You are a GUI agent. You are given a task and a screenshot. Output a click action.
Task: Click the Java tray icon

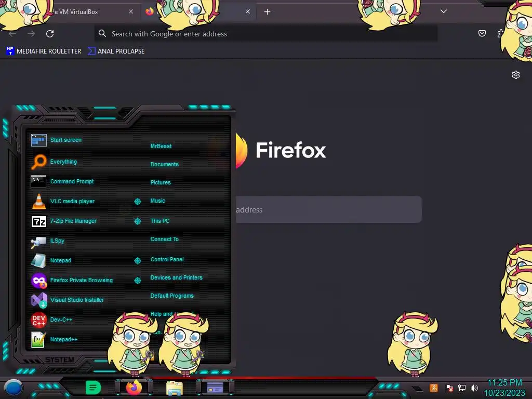pos(434,388)
